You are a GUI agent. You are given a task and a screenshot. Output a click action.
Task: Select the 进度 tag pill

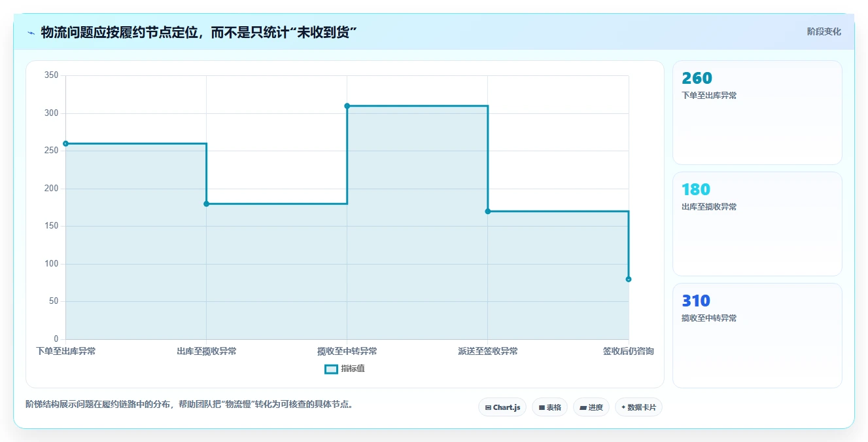click(591, 407)
